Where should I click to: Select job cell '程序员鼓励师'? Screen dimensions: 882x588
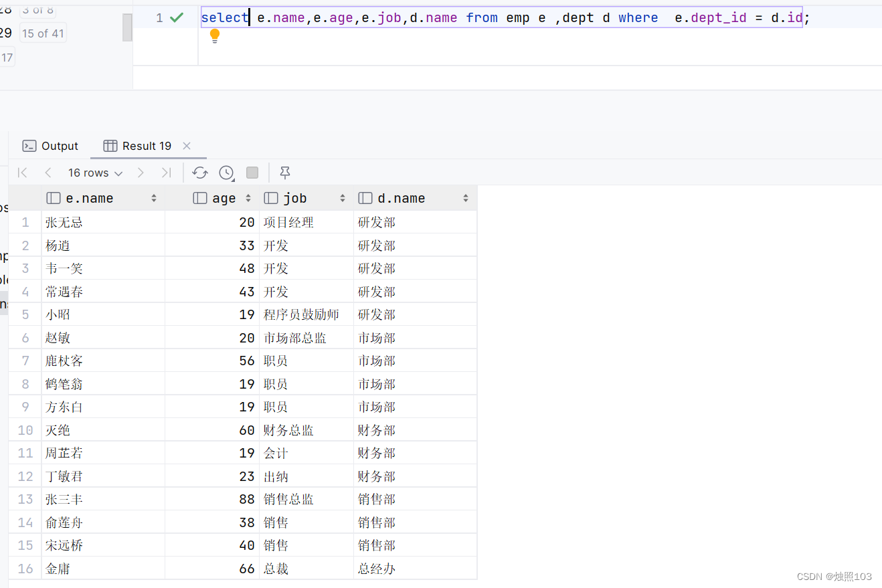click(306, 314)
